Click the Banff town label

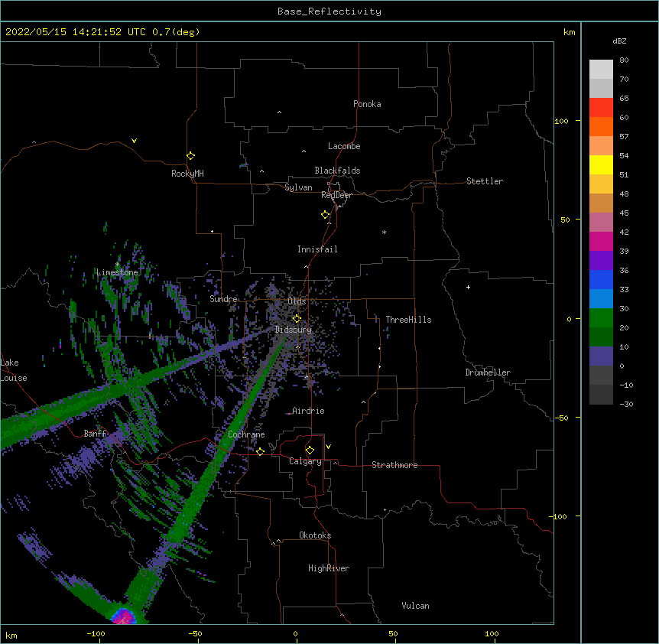coord(96,434)
